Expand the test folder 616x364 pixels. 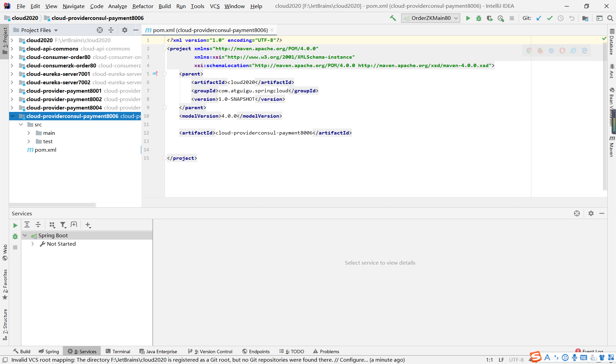[x=29, y=141]
